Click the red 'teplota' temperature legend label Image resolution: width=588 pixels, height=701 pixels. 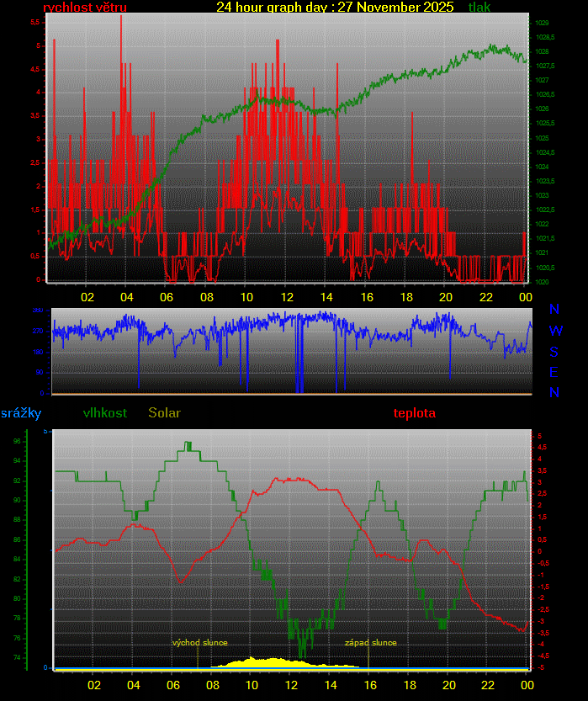414,413
